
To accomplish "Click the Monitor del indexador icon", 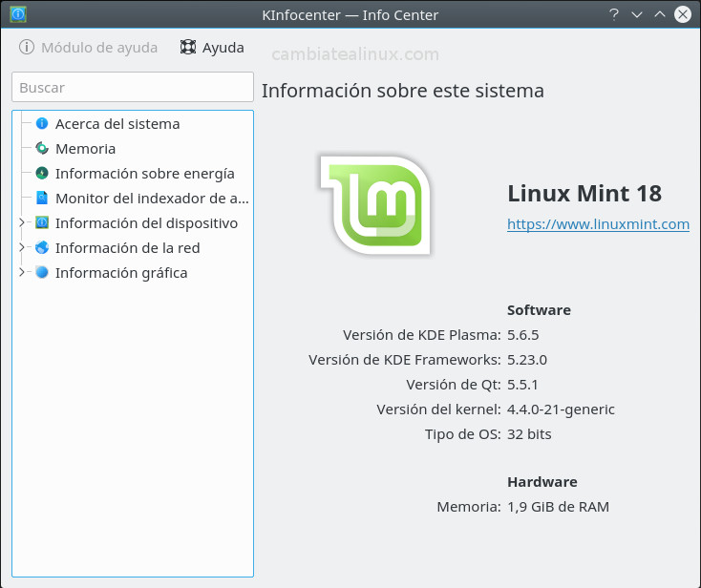I will [42, 198].
